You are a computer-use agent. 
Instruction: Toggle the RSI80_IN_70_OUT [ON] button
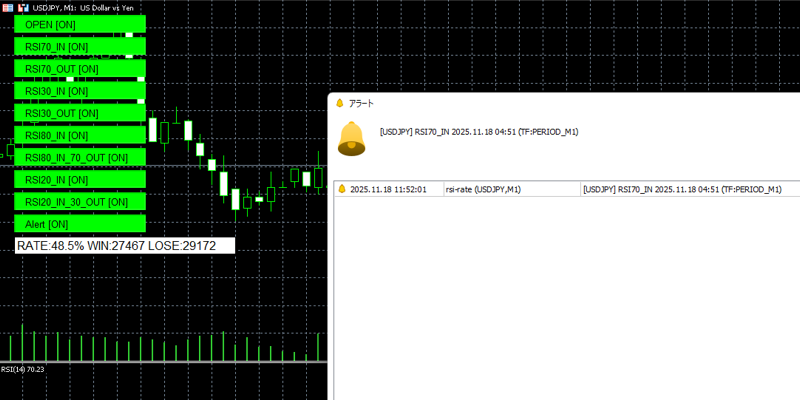tap(80, 157)
